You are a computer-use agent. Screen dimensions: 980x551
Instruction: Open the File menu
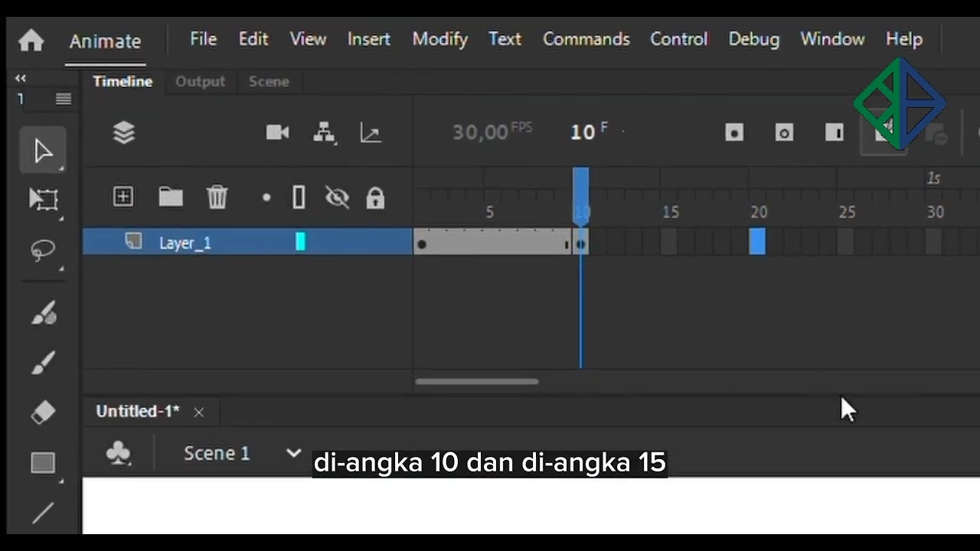[x=204, y=39]
